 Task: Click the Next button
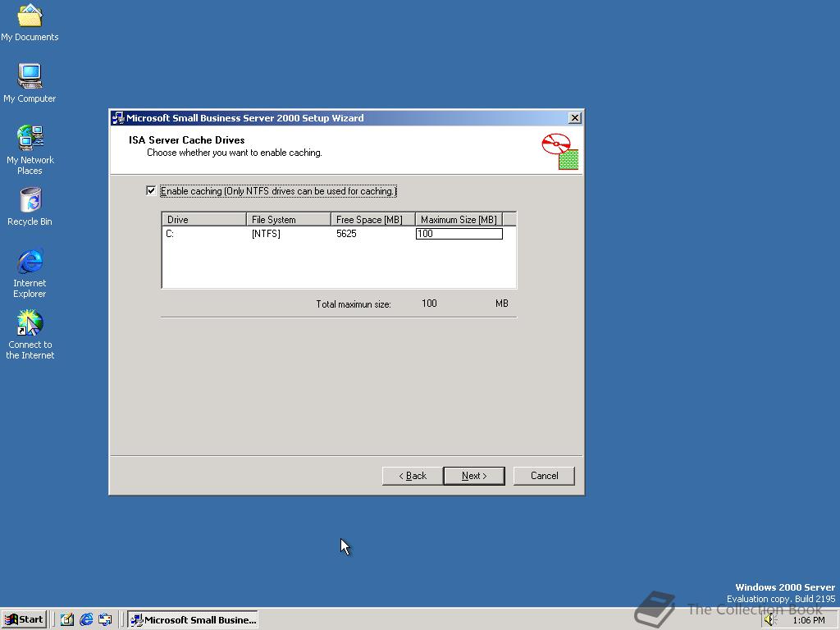(474, 476)
